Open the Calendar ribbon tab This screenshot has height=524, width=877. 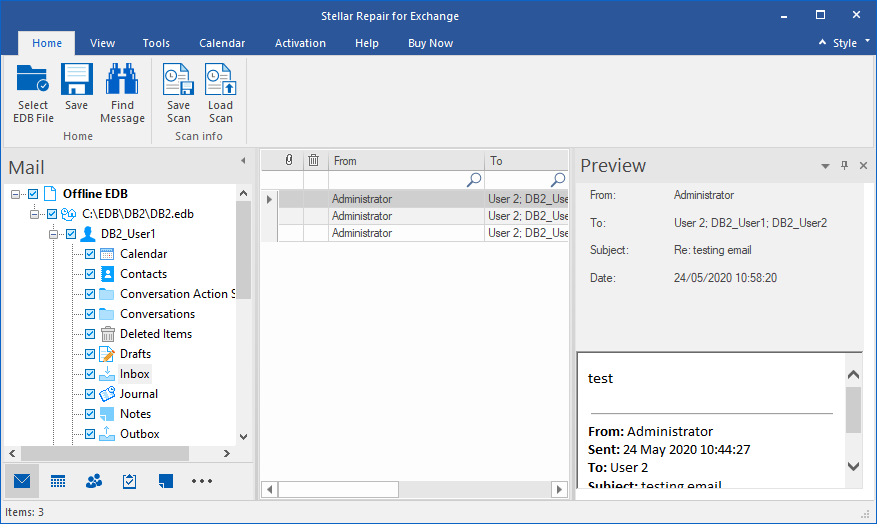coord(222,43)
